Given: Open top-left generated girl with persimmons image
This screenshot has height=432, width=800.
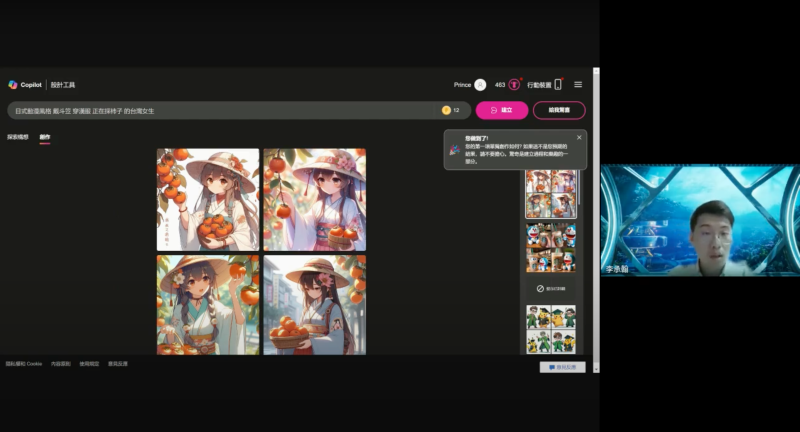Looking at the screenshot, I should [208, 199].
